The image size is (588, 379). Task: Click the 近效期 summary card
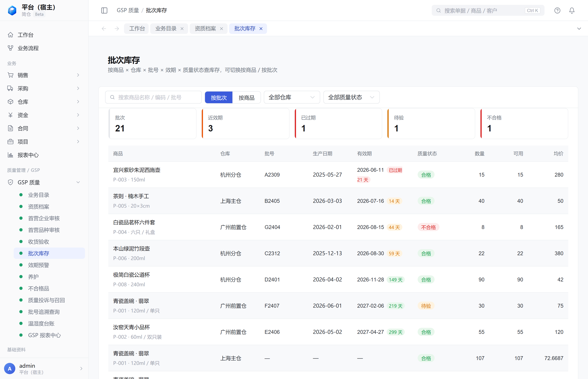tap(245, 124)
